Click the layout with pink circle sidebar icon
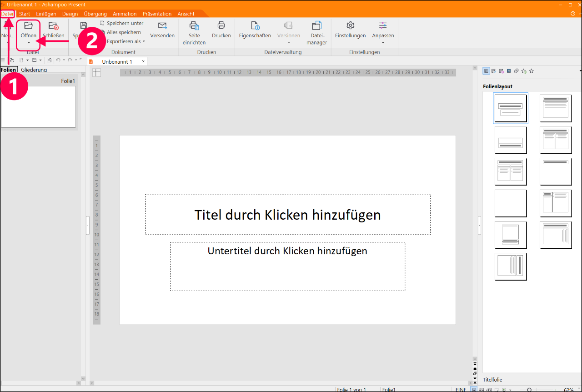The height and width of the screenshot is (392, 582). click(x=502, y=71)
